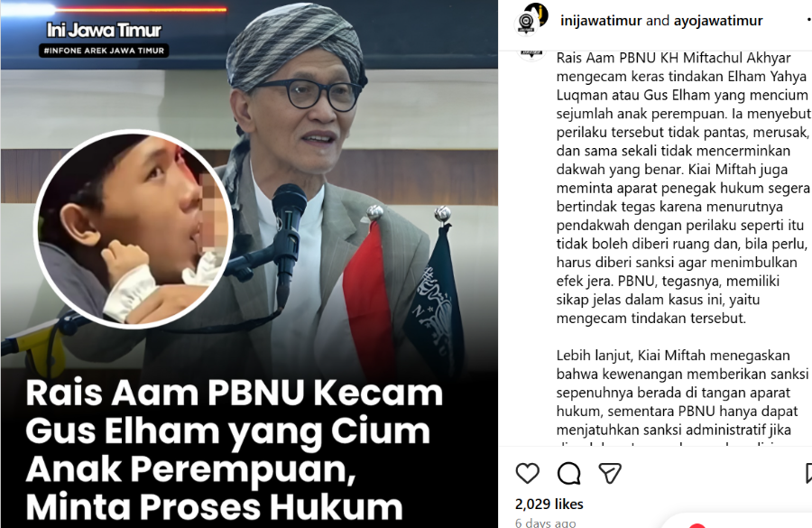
Task: Select the circular inset thumbnail image
Action: (134, 228)
